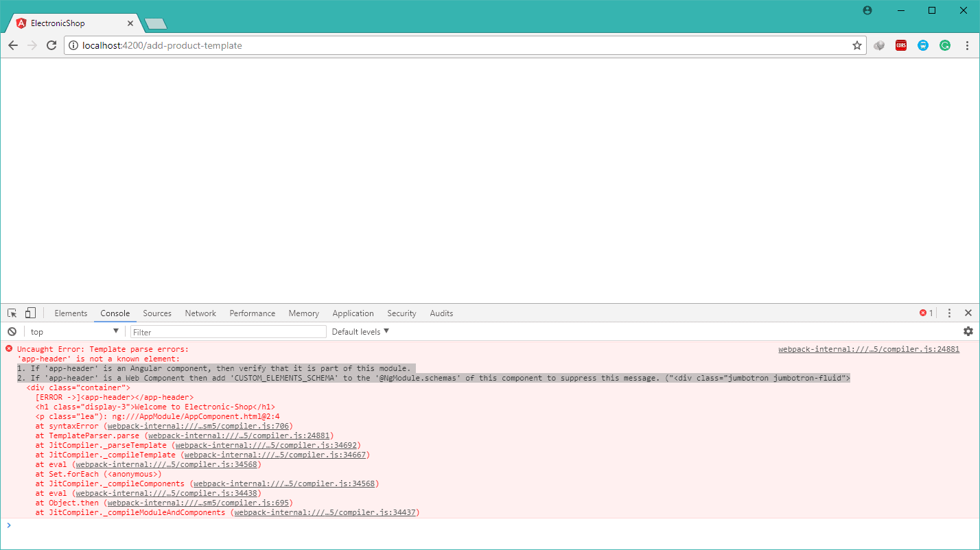The height and width of the screenshot is (550, 980).
Task: Reload the page
Action: pyautogui.click(x=51, y=46)
